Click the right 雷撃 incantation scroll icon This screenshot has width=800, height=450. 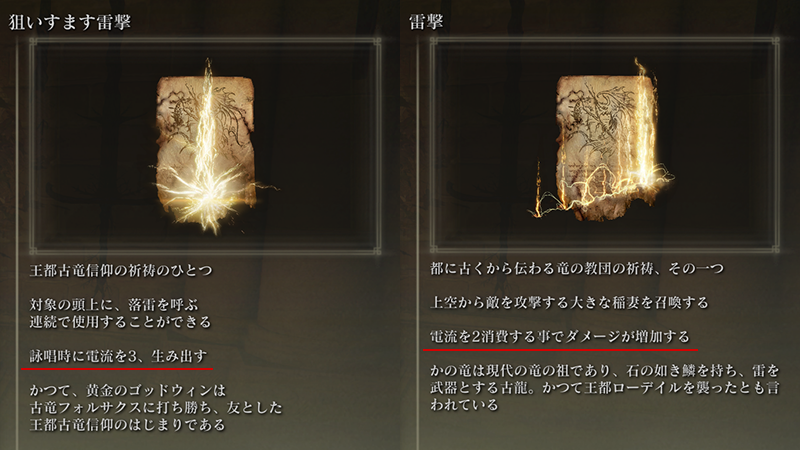tap(607, 145)
